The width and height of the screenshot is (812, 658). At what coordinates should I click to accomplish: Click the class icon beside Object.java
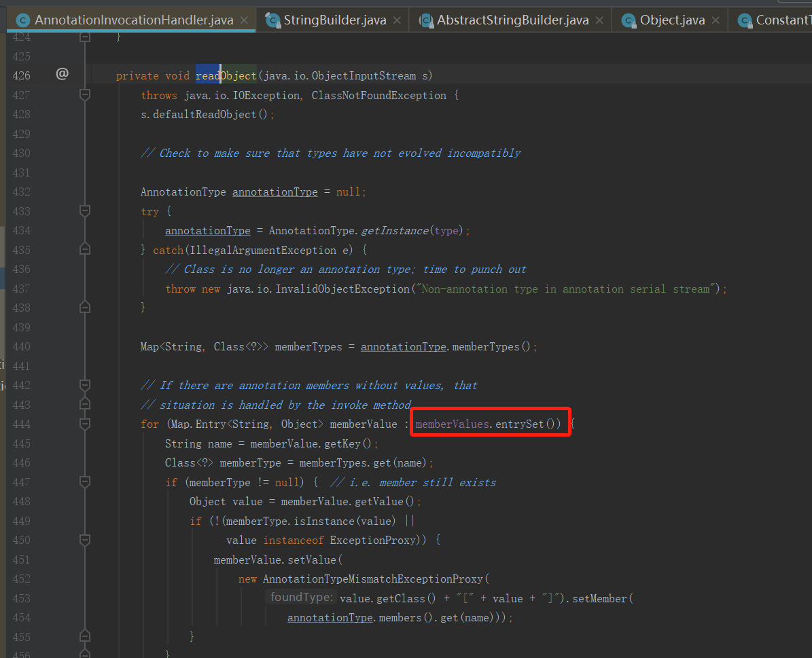629,20
